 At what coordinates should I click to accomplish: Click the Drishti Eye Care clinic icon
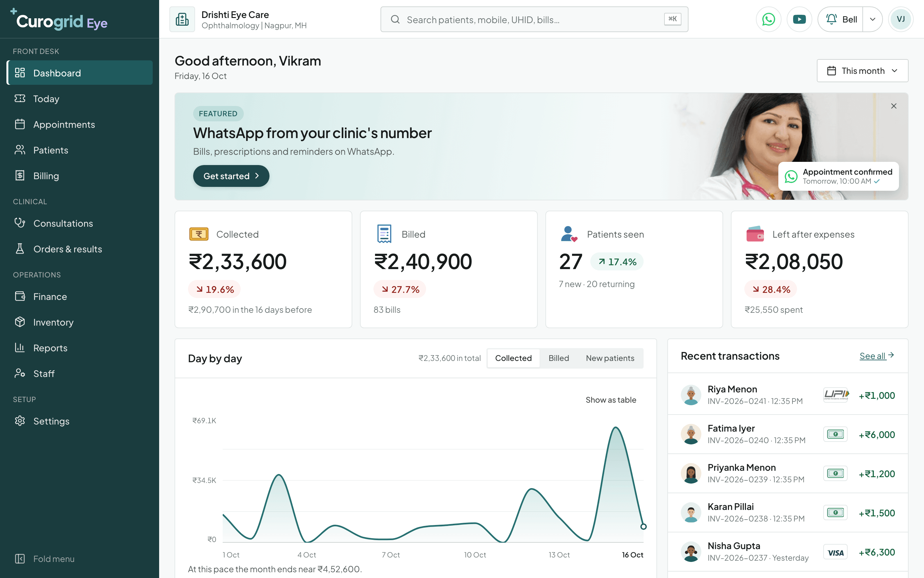[182, 19]
